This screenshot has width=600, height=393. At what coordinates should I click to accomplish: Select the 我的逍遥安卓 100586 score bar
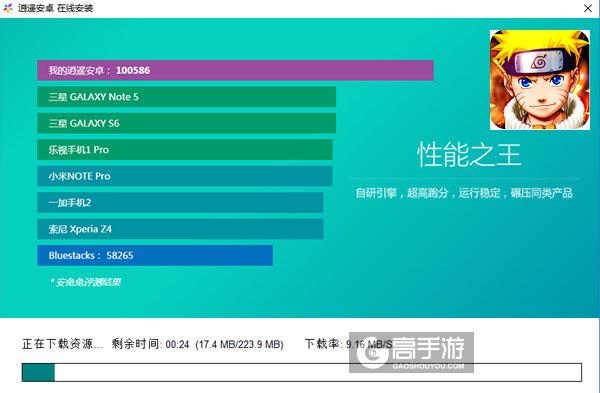[235, 70]
